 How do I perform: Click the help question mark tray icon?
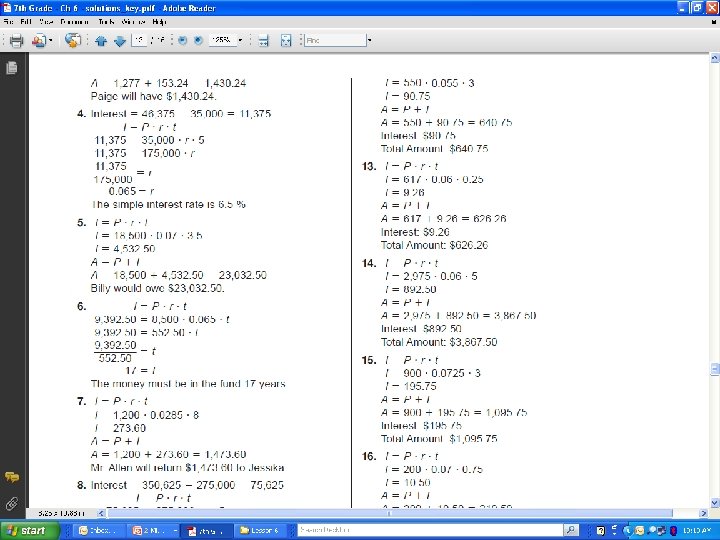click(x=601, y=531)
